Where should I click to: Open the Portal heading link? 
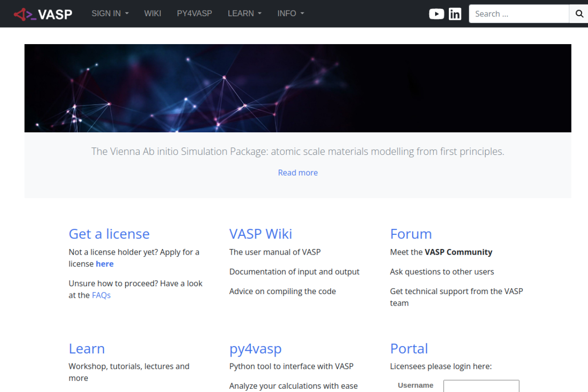coord(409,348)
